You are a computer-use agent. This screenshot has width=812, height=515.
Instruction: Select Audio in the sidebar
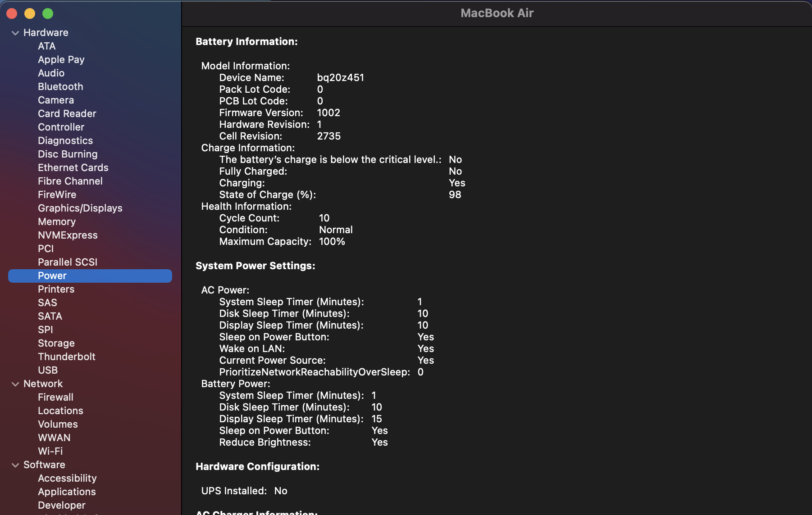coord(51,73)
